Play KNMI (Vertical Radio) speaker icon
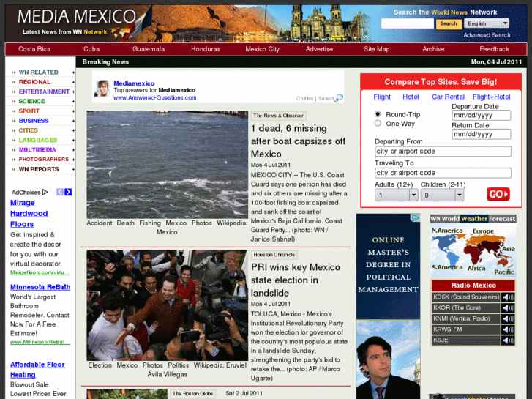The image size is (532, 399). click(508, 319)
